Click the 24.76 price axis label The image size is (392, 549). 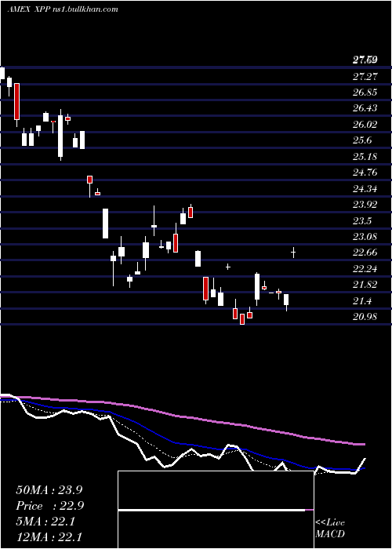coord(365,173)
